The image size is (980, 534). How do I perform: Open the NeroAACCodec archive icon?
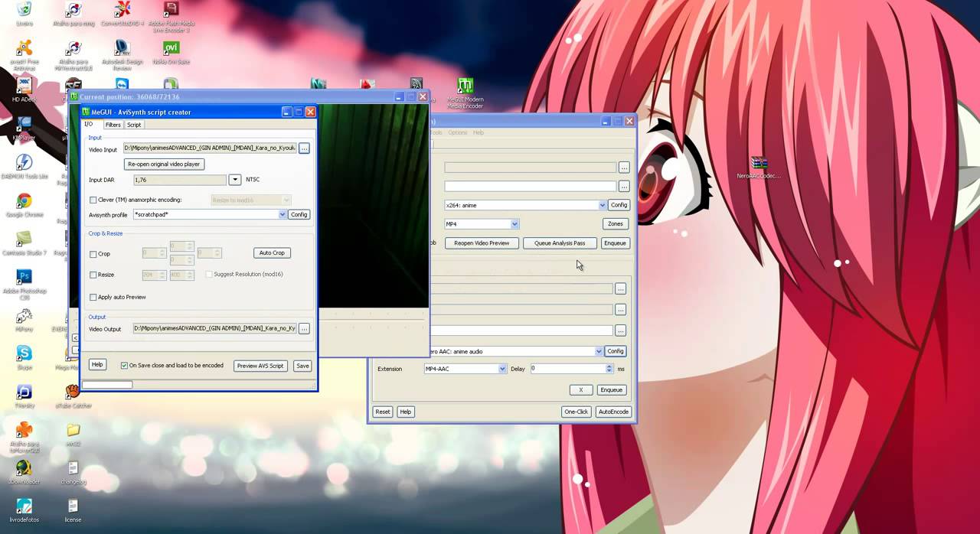pyautogui.click(x=759, y=167)
